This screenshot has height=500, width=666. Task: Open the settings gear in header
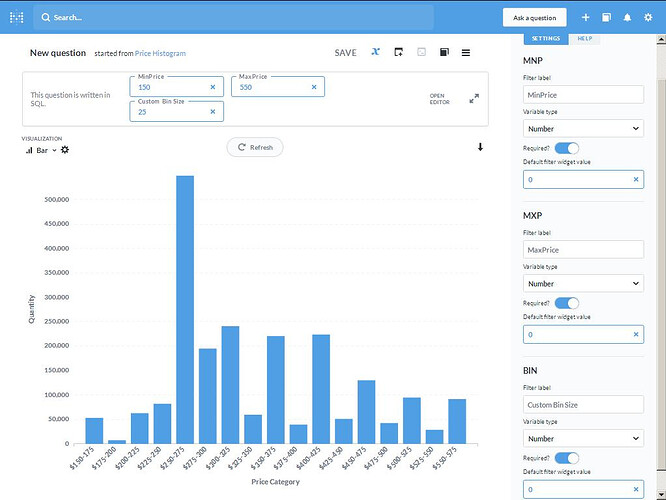coord(648,17)
